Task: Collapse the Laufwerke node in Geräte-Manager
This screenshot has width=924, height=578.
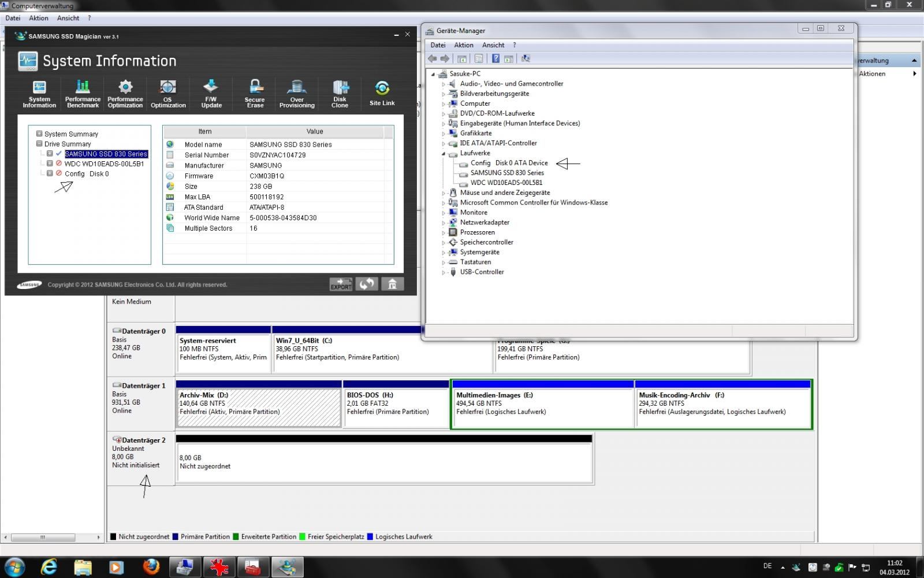Action: tap(444, 153)
